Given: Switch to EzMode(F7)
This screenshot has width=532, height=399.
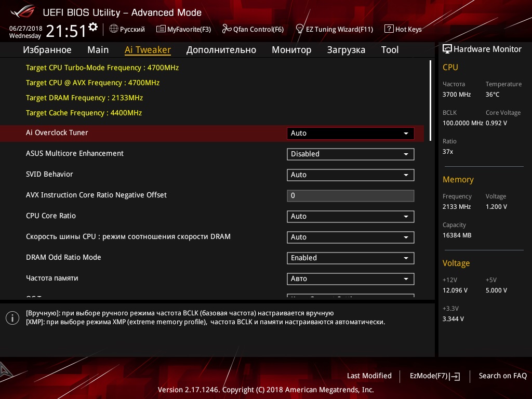Looking at the screenshot, I should click(x=435, y=376).
